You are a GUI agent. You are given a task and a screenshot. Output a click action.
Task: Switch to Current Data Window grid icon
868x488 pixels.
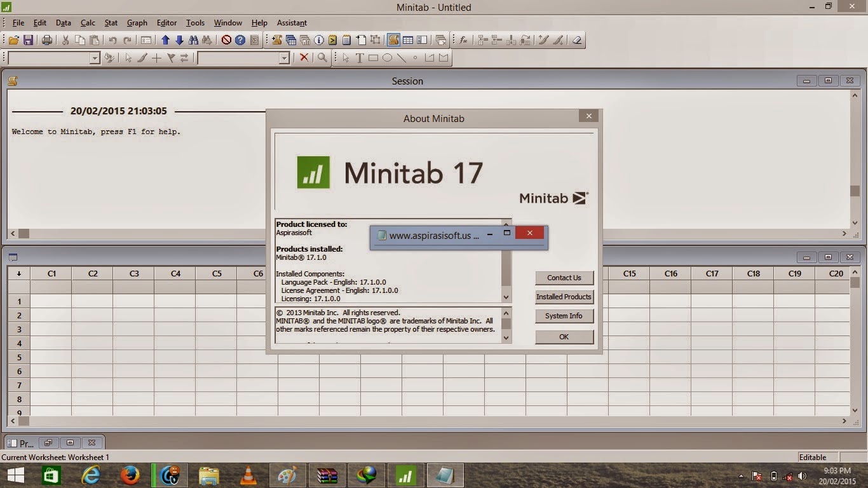(x=408, y=40)
